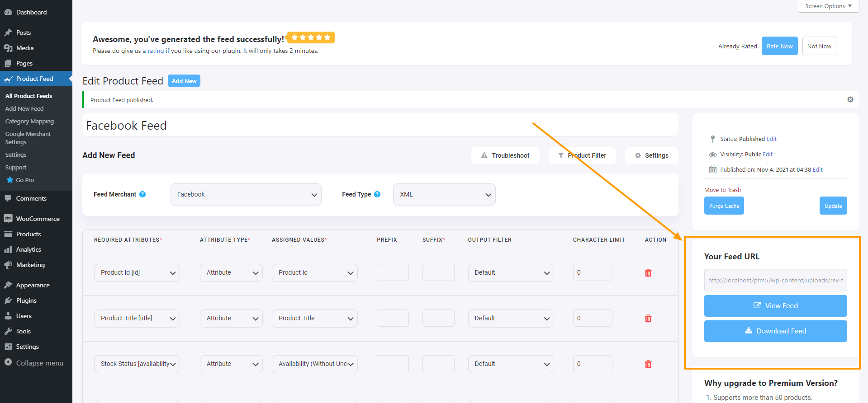Expand the Screen Options panel

(828, 6)
